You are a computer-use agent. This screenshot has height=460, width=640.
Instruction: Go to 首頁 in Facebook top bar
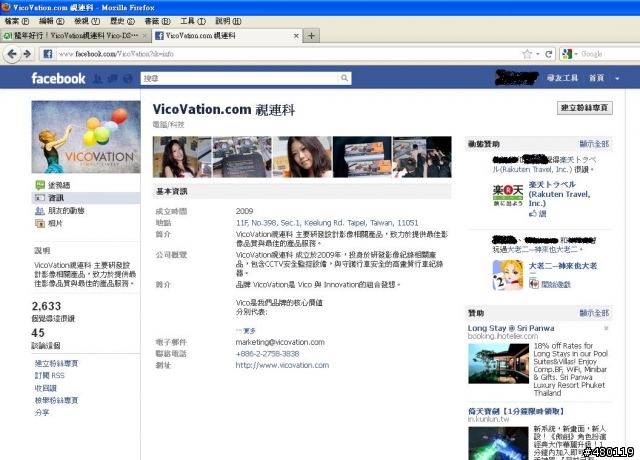pos(596,78)
